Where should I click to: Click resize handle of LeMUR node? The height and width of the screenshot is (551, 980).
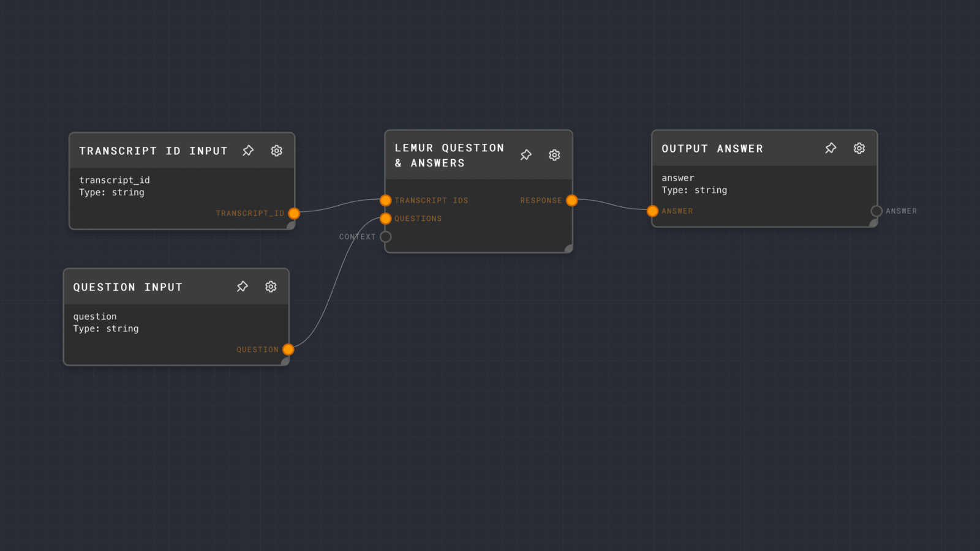coord(568,249)
